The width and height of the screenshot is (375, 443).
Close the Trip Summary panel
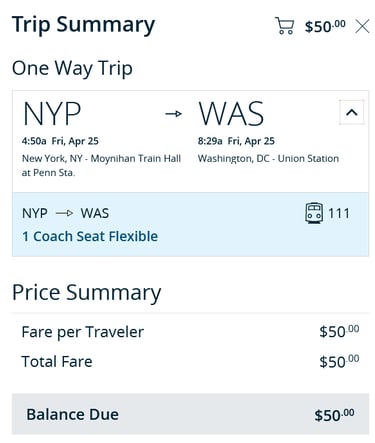(362, 26)
